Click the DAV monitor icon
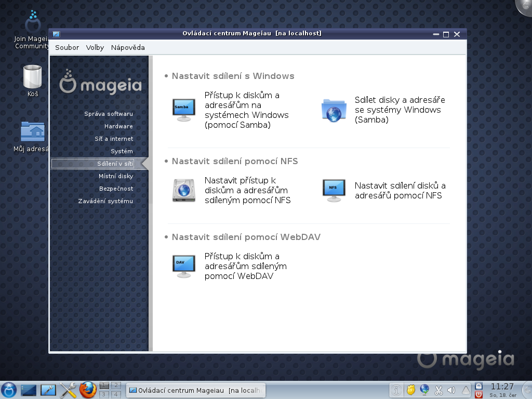Viewport: 532px width, 399px height. 183,267
